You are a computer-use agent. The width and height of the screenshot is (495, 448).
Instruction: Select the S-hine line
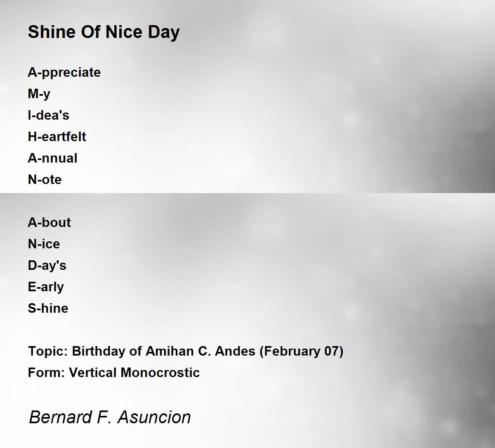48,308
